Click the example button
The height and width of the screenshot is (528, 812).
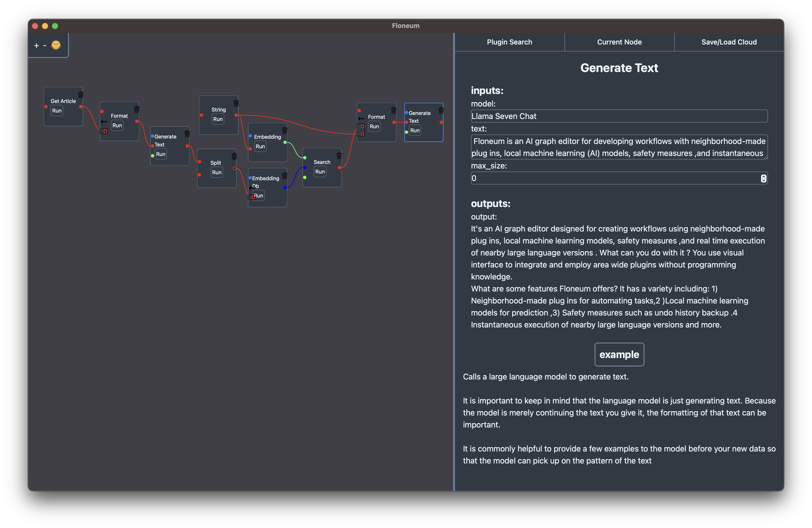click(x=619, y=354)
